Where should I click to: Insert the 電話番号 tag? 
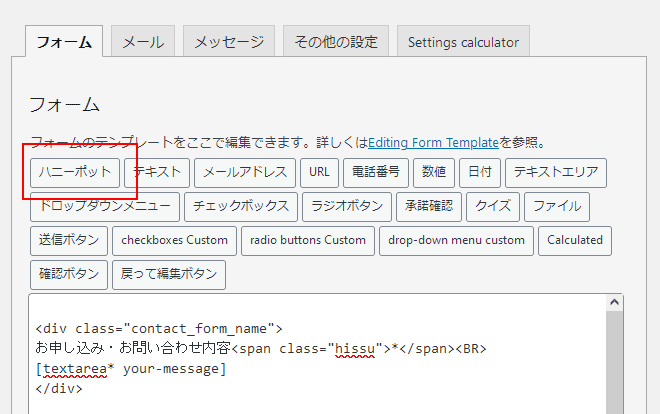click(x=376, y=172)
